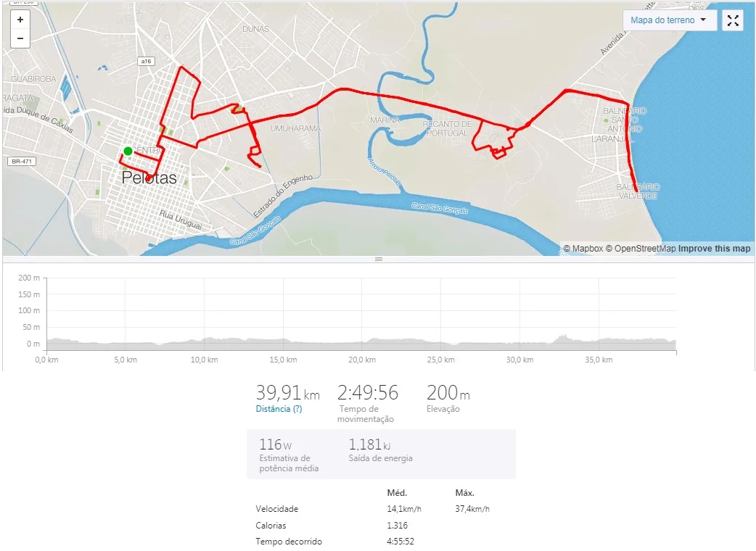The height and width of the screenshot is (551, 756).
Task: Enter fullscreen map view
Action: [733, 20]
